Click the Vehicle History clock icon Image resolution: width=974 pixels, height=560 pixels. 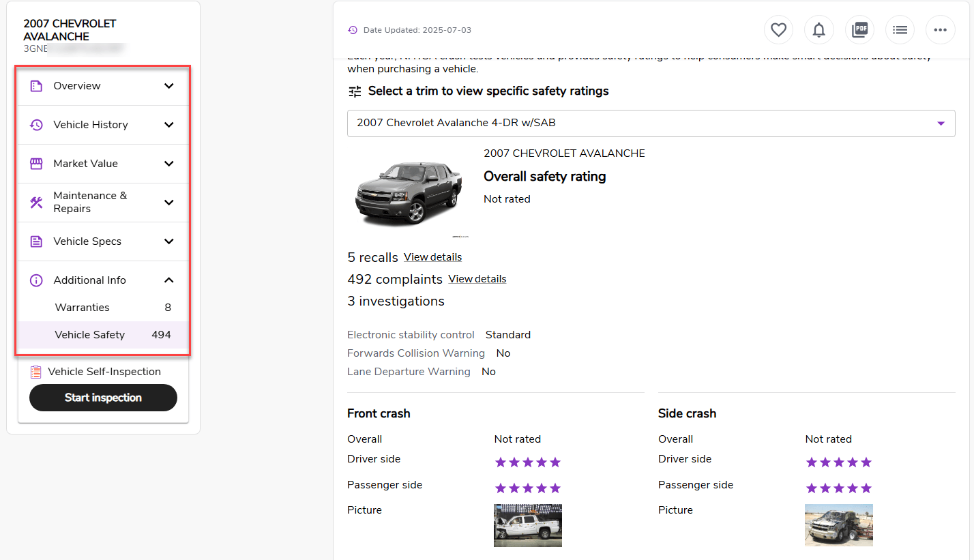pos(36,125)
